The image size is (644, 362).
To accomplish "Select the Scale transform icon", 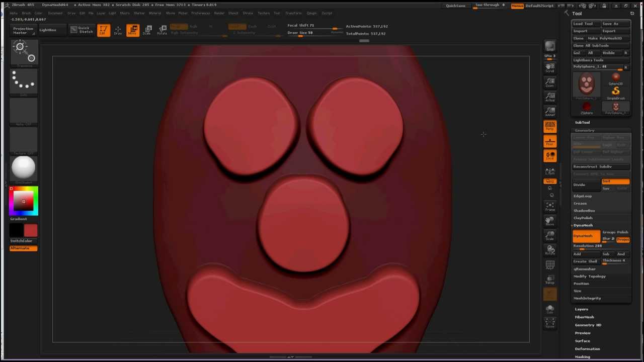I will point(147,30).
